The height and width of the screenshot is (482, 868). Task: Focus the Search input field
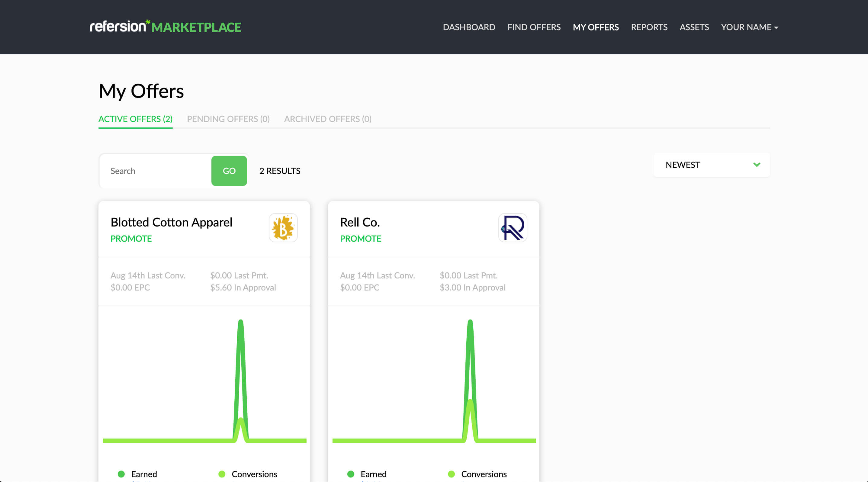tap(156, 171)
